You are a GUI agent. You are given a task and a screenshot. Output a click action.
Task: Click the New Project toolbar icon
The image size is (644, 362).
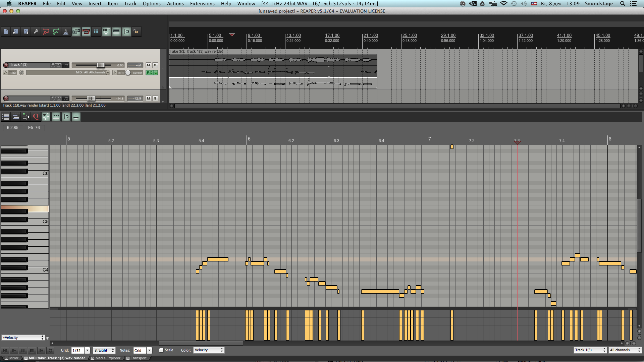pyautogui.click(x=6, y=32)
